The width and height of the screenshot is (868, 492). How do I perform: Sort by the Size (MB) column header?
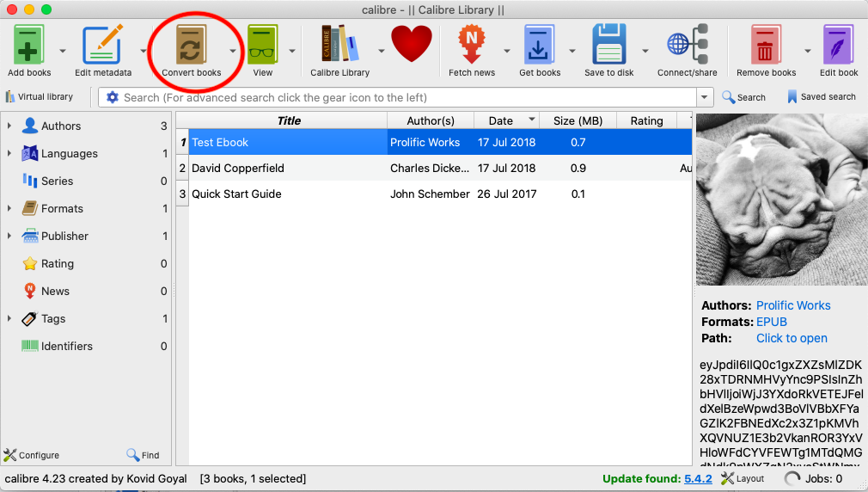click(578, 120)
